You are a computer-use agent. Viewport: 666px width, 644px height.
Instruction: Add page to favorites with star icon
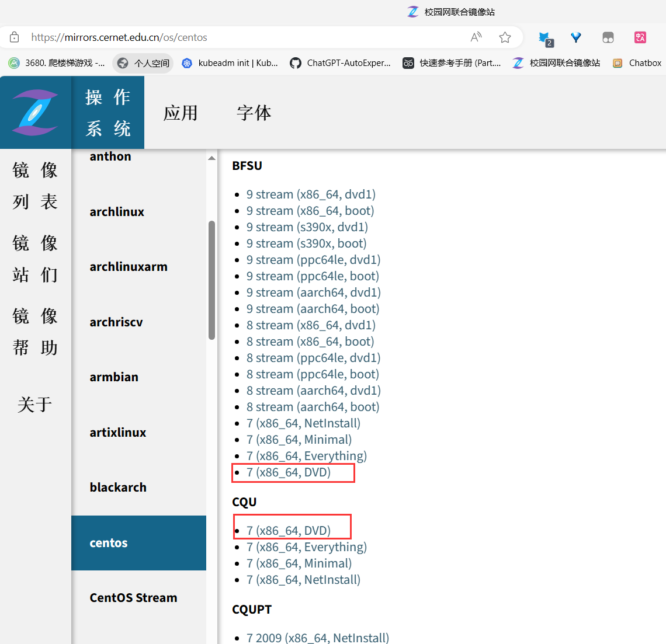505,37
